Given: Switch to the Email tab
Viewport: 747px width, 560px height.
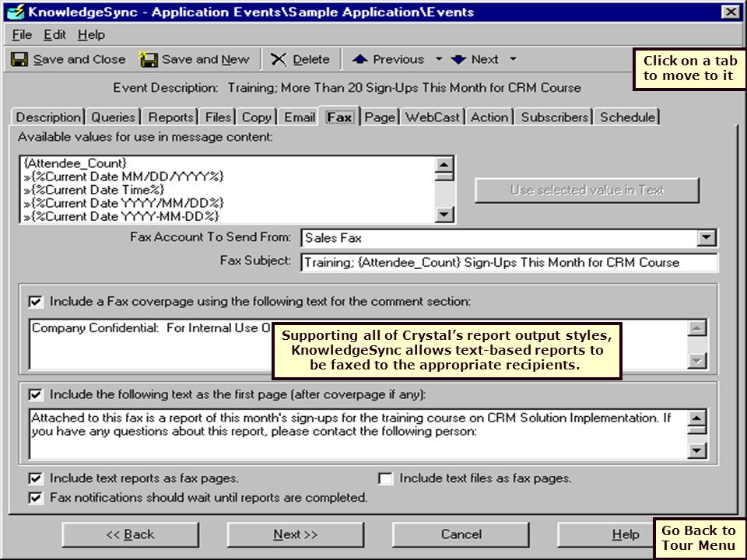Looking at the screenshot, I should (x=300, y=117).
